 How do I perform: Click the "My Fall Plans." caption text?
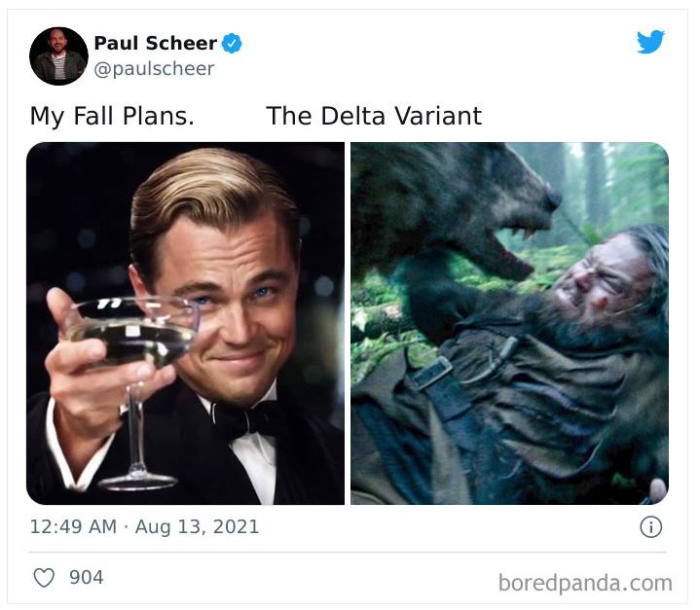point(112,116)
